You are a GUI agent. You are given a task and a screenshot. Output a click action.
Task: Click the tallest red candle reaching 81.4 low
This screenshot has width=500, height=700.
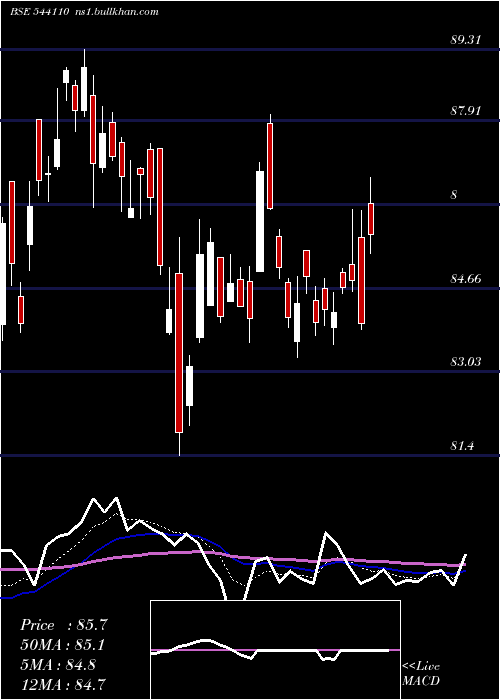[179, 353]
